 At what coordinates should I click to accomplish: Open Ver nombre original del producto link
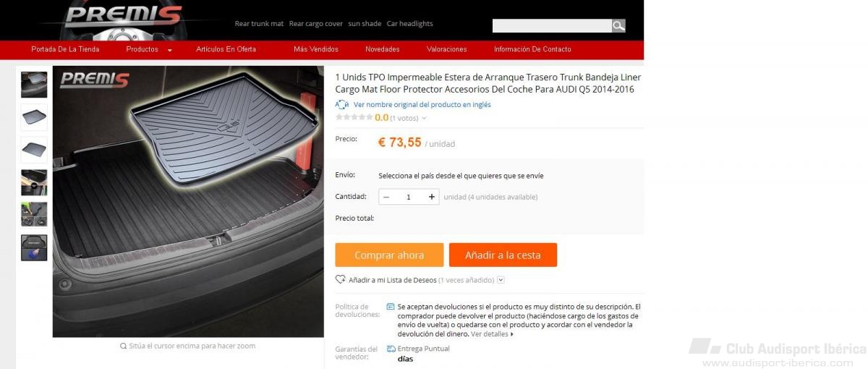(x=422, y=105)
